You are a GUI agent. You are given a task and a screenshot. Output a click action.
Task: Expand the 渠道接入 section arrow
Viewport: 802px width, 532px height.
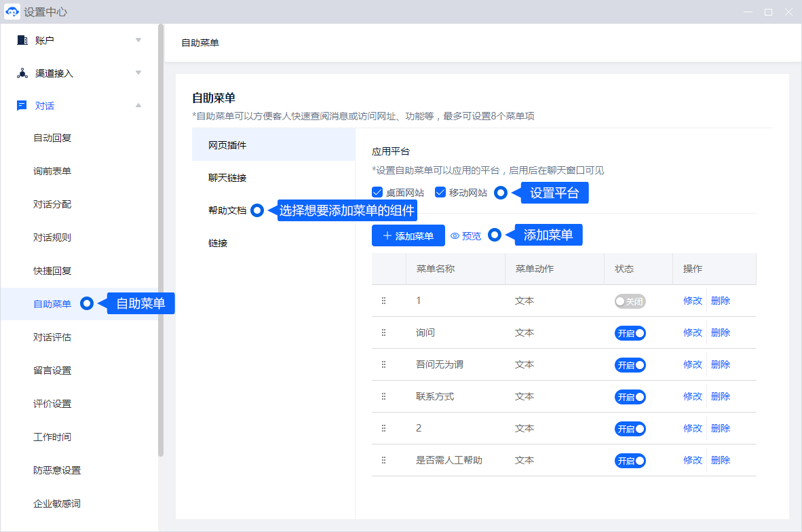pos(138,73)
